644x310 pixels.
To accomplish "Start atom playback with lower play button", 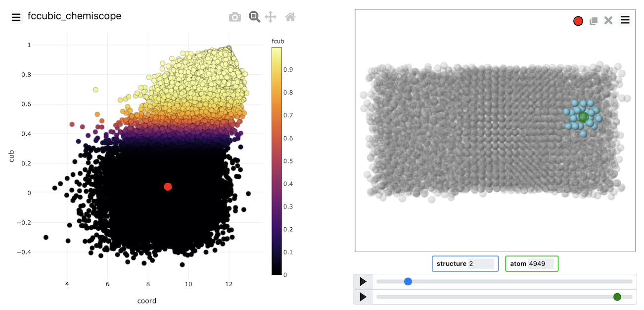I will pos(363,297).
